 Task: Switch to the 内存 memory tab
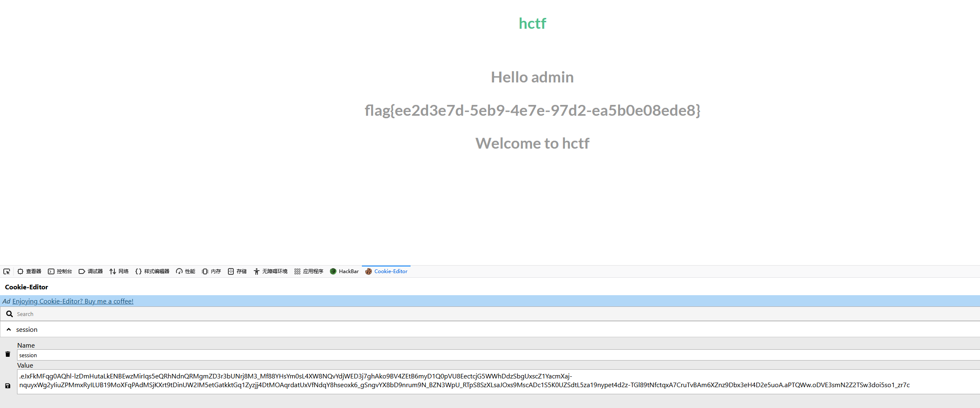tap(211, 271)
